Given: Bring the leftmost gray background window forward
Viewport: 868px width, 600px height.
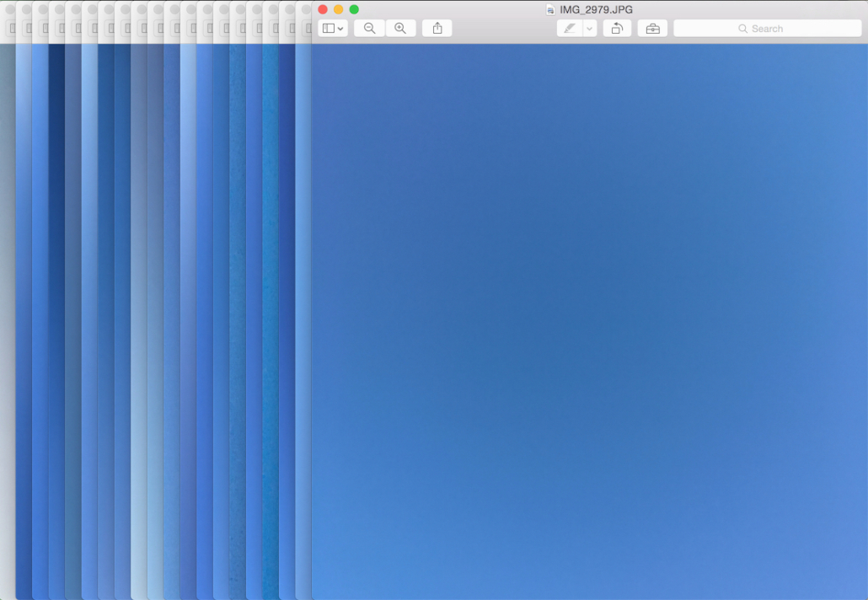Looking at the screenshot, I should pyautogui.click(x=7, y=320).
